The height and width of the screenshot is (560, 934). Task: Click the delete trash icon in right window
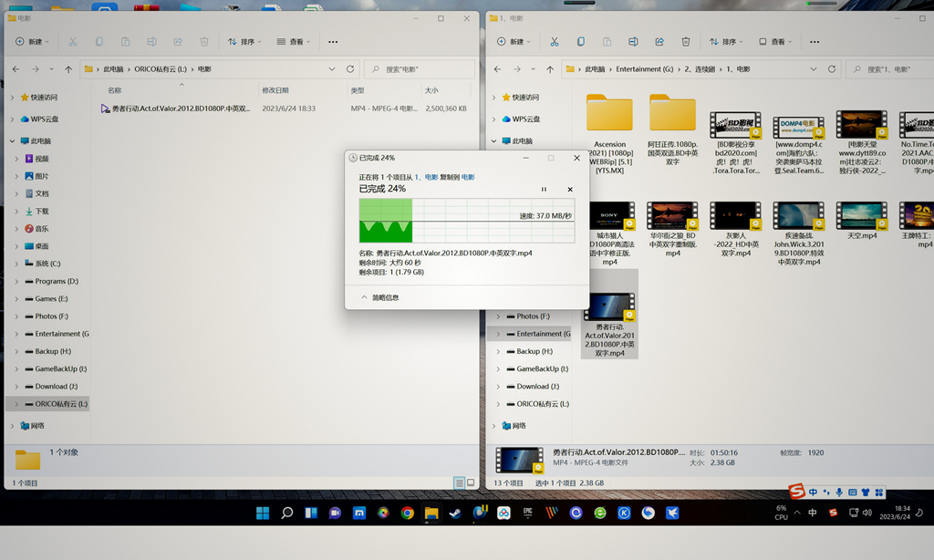[x=686, y=42]
